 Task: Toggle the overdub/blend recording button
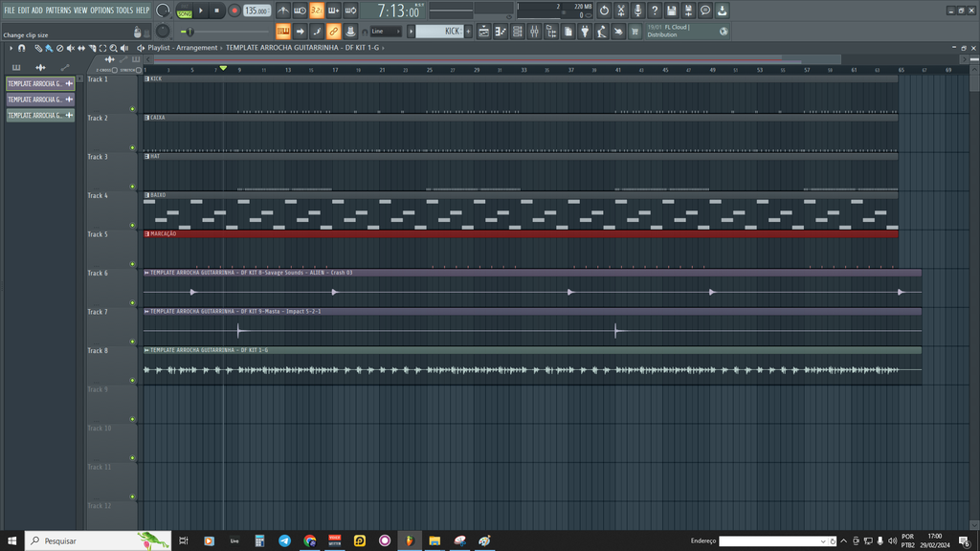pyautogui.click(x=334, y=11)
